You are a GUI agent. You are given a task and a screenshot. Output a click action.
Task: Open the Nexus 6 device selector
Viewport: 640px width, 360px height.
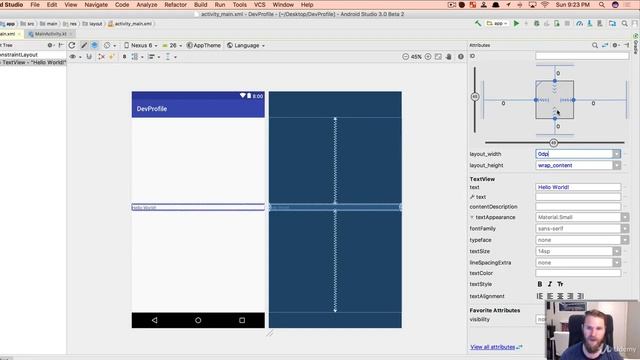(x=140, y=45)
